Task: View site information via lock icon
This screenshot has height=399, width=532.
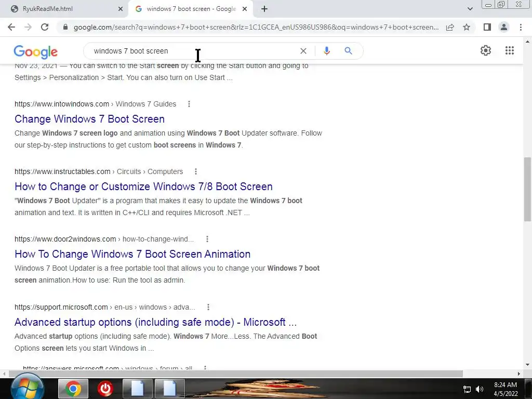Action: coord(65,27)
